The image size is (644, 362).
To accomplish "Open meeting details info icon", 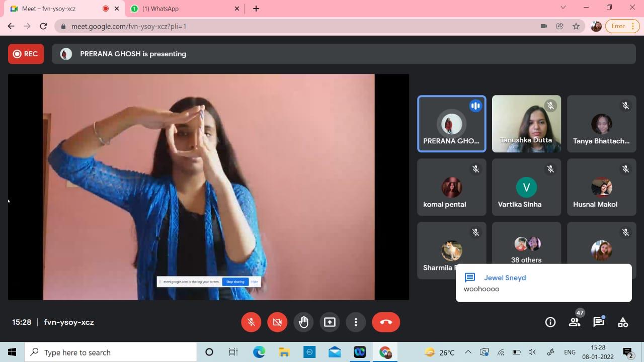I will click(x=550, y=322).
